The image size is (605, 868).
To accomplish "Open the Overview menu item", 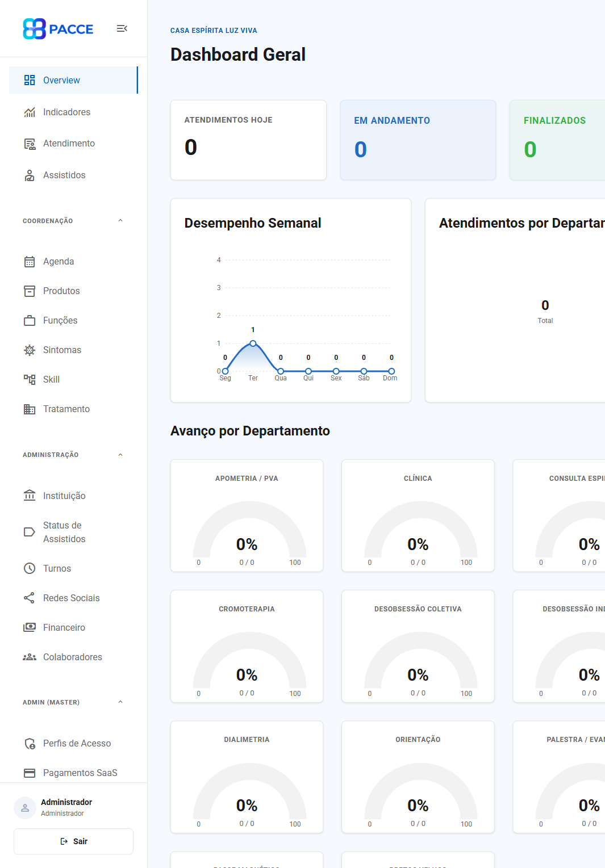I will point(73,80).
